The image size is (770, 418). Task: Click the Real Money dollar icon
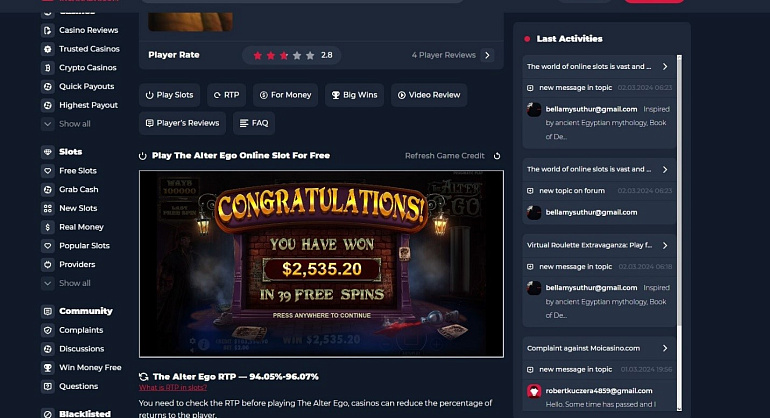48,227
